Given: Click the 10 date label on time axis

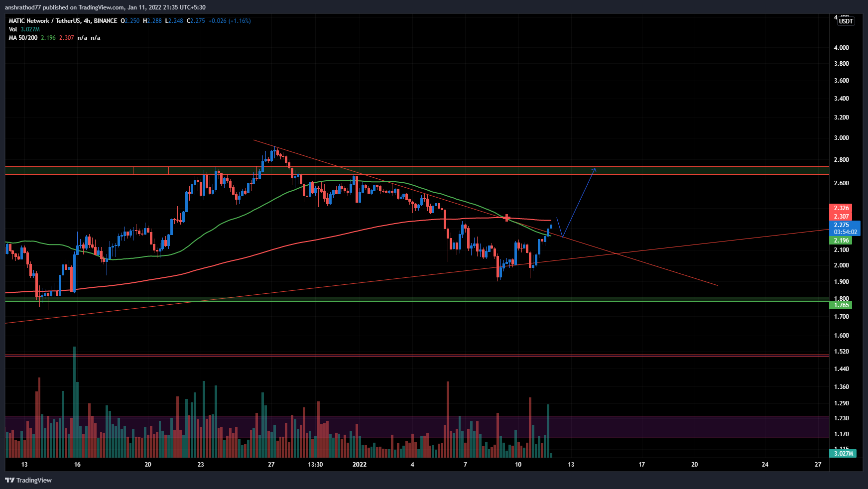Looking at the screenshot, I should 518,465.
